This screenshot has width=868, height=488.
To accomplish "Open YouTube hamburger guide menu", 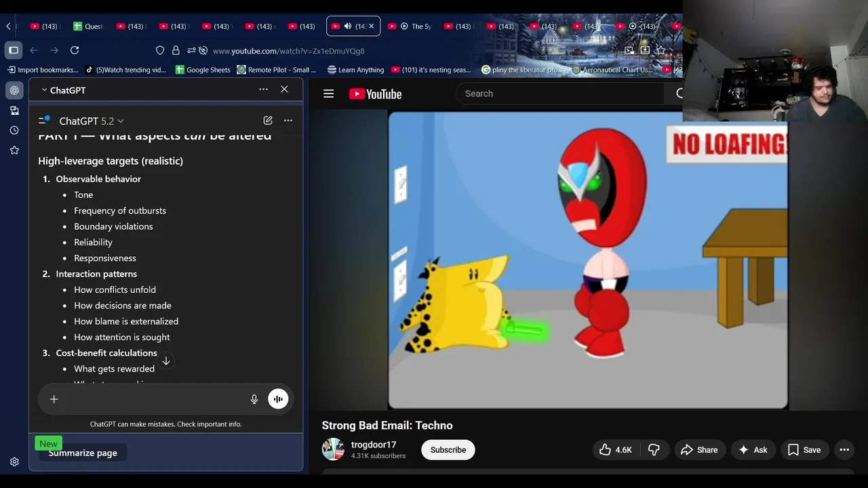I will [329, 94].
